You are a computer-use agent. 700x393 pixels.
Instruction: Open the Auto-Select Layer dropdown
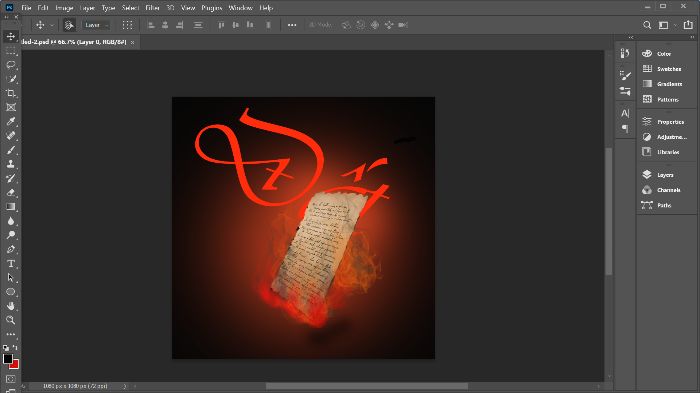coord(96,25)
